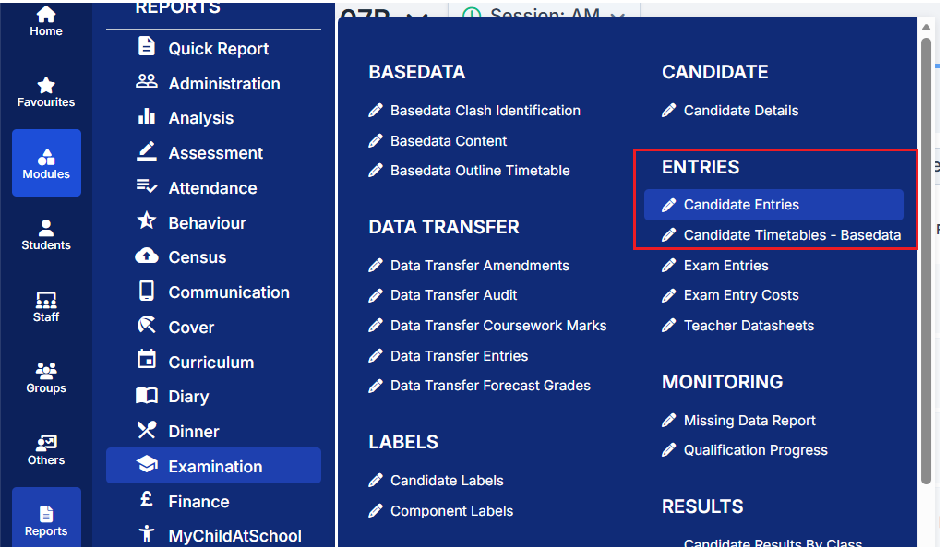The height and width of the screenshot is (560, 947).
Task: Select the Others sidebar icon
Action: pyautogui.click(x=46, y=449)
